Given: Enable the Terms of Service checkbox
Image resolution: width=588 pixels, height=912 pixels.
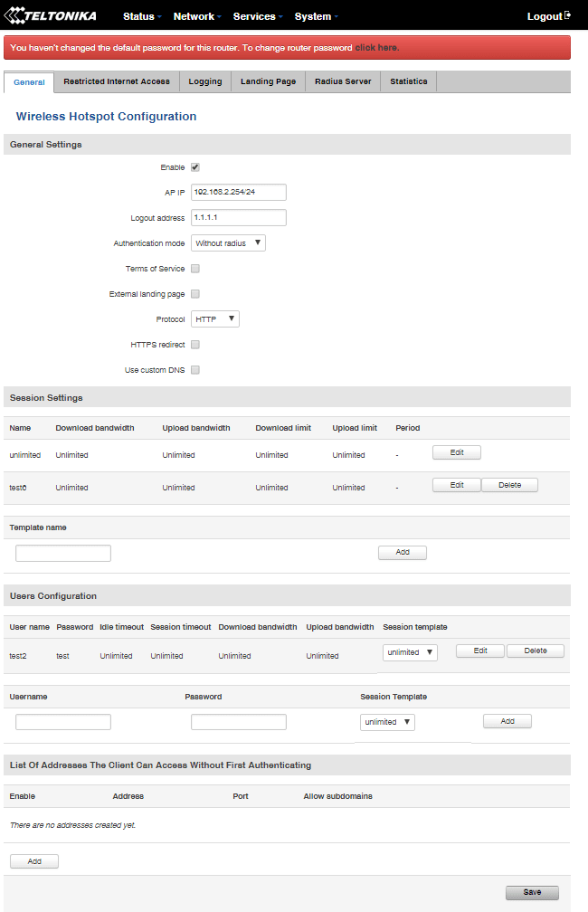Looking at the screenshot, I should 195,269.
